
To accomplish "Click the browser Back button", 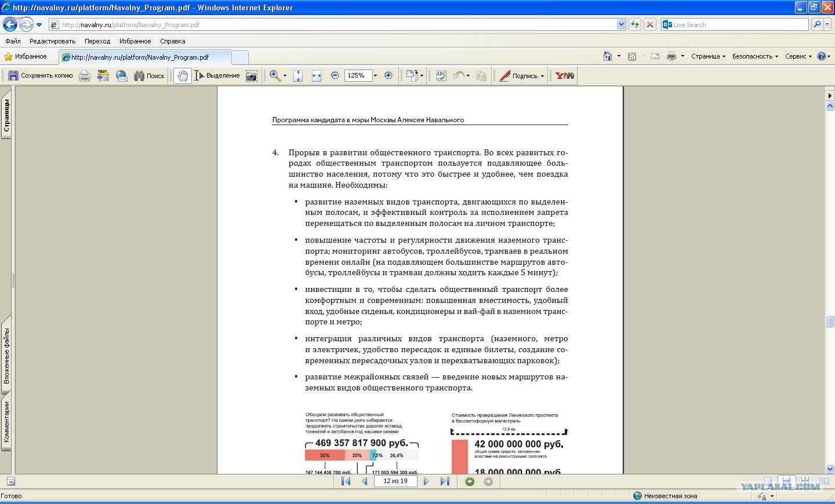I will click(x=10, y=24).
